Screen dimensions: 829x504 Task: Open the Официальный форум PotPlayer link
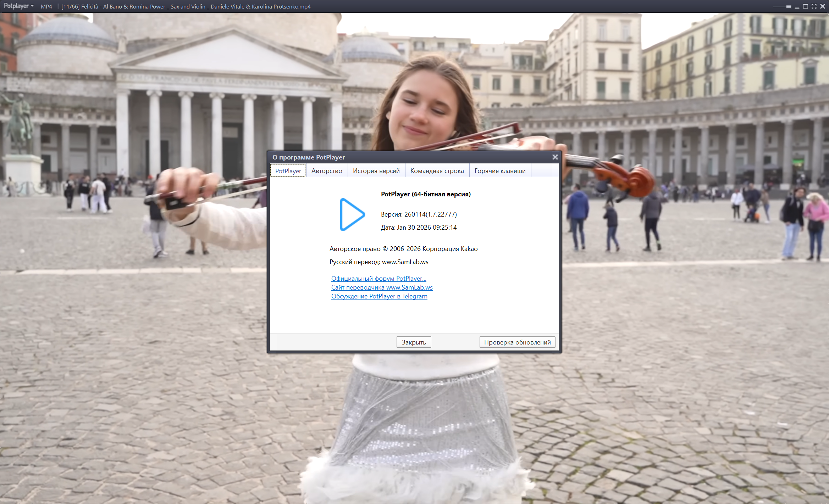click(378, 279)
